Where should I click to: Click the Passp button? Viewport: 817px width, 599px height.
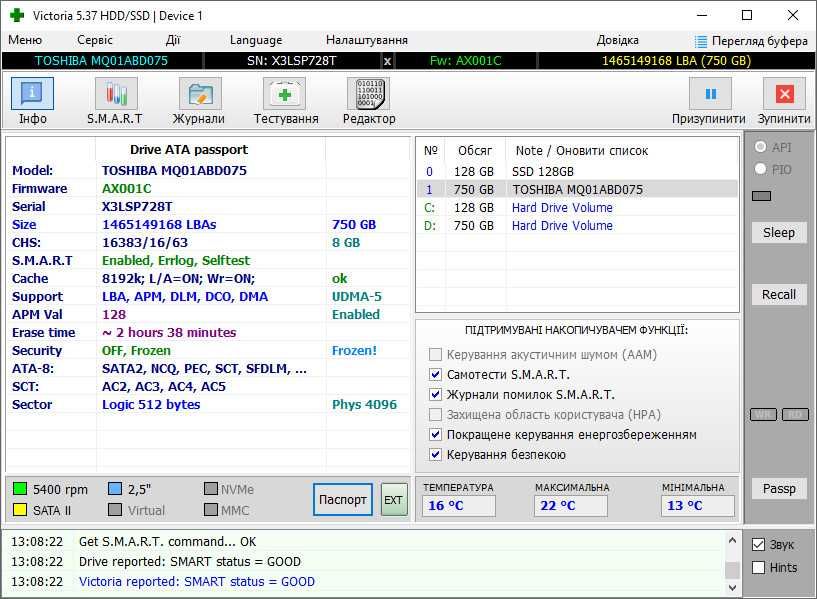[x=779, y=489]
